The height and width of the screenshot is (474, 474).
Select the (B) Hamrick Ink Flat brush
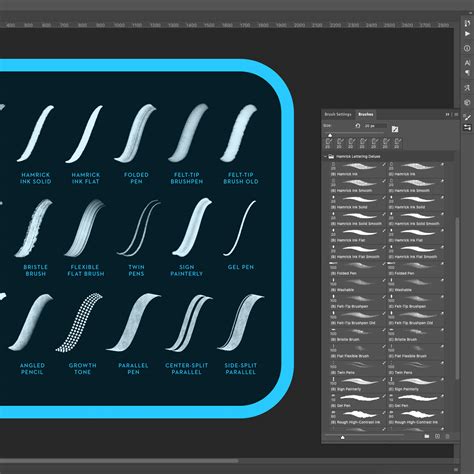point(358,235)
